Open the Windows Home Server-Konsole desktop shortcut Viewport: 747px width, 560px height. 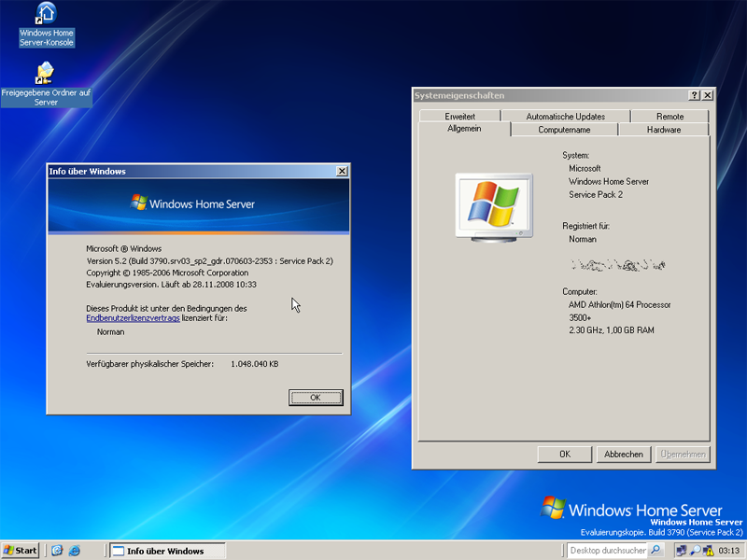pyautogui.click(x=45, y=14)
